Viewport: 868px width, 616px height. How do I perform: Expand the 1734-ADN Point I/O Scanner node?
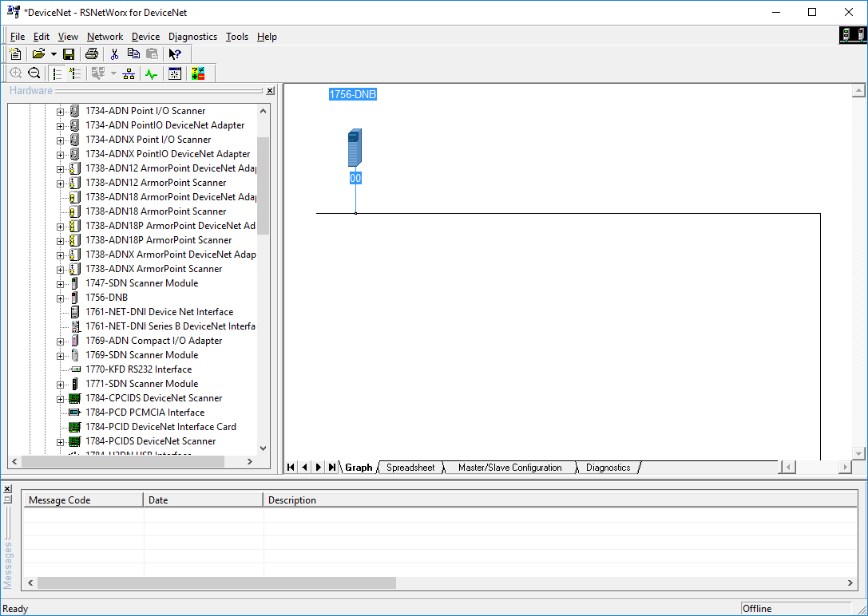tap(61, 111)
